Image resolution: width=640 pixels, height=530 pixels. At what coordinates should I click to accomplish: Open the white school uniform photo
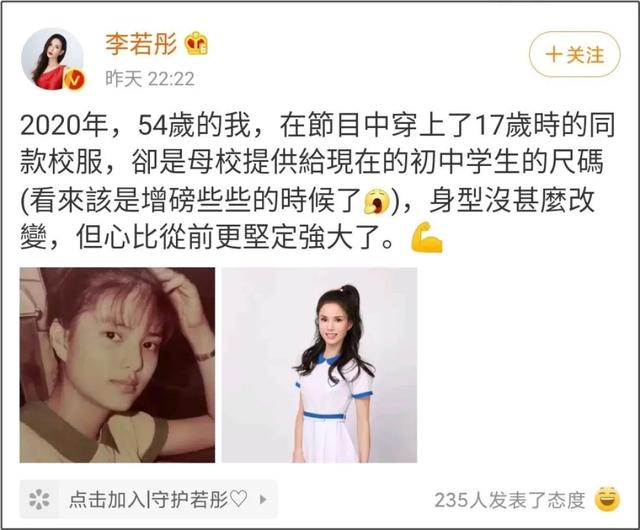[x=319, y=365]
